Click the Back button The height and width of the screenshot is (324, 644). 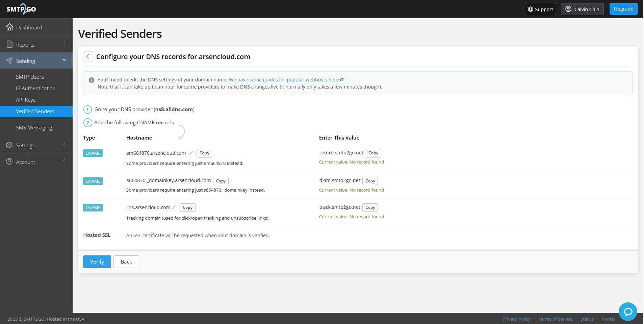[x=126, y=261]
